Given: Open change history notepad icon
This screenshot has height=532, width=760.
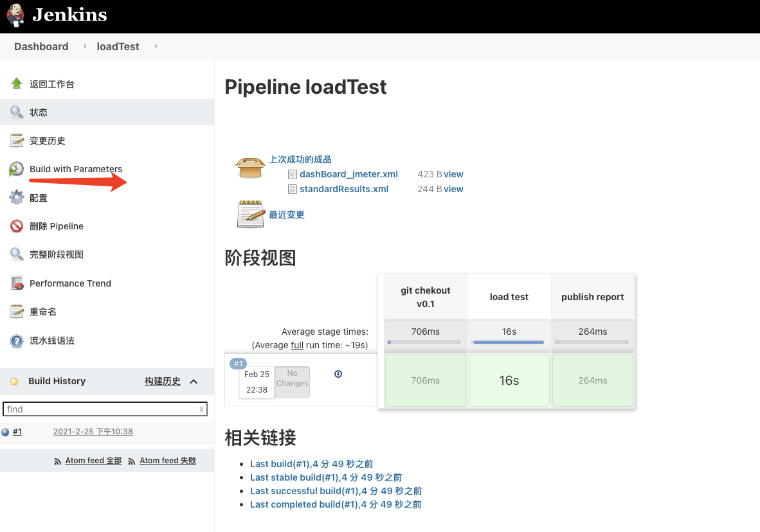Looking at the screenshot, I should point(17,141).
